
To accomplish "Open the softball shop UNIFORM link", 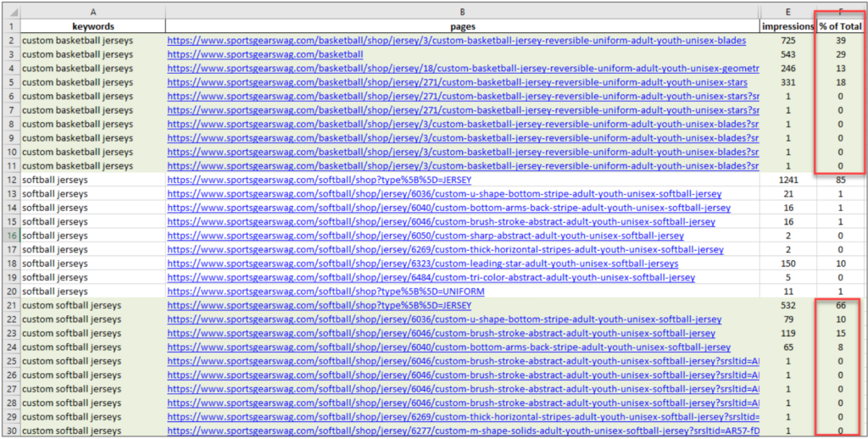I will pos(325,292).
